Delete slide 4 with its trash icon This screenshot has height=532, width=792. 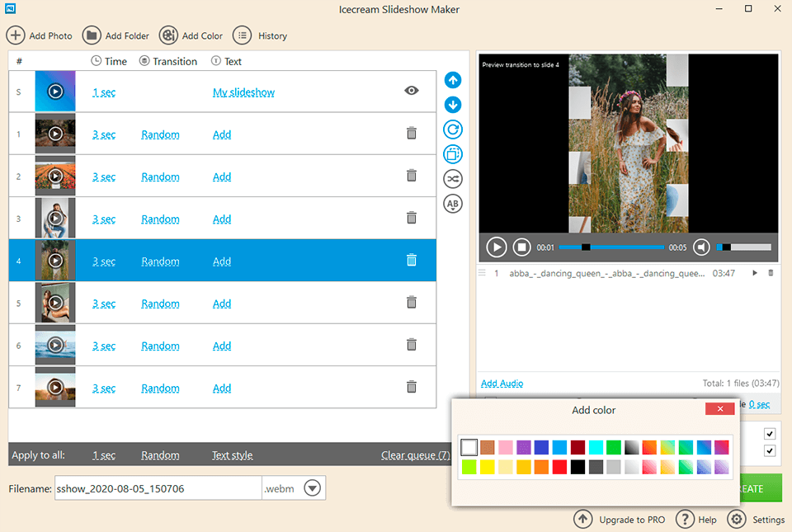(411, 260)
